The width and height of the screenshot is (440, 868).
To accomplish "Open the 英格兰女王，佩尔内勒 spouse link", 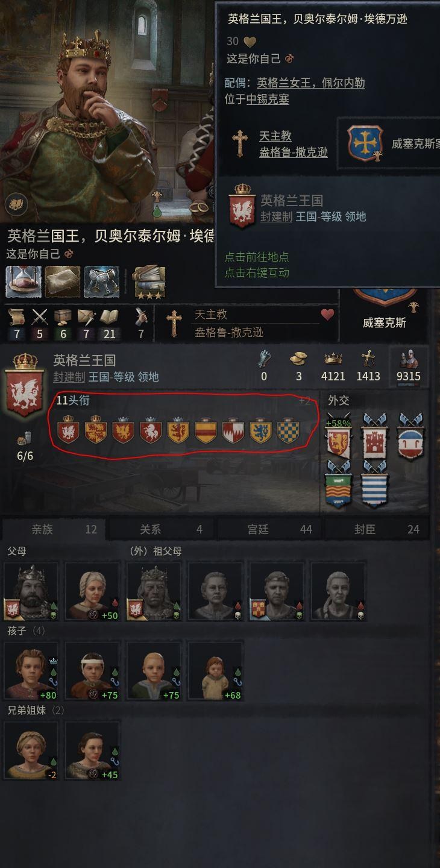I will tap(310, 83).
